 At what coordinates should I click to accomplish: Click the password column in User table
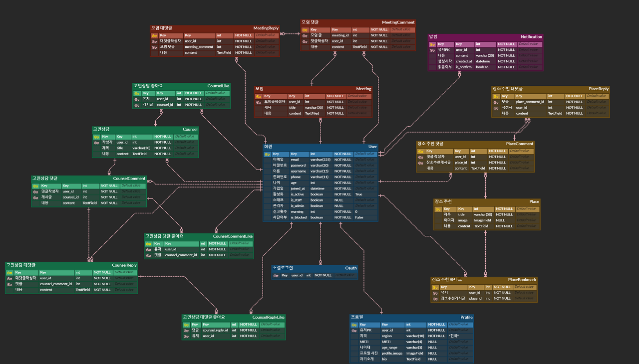coord(298,166)
